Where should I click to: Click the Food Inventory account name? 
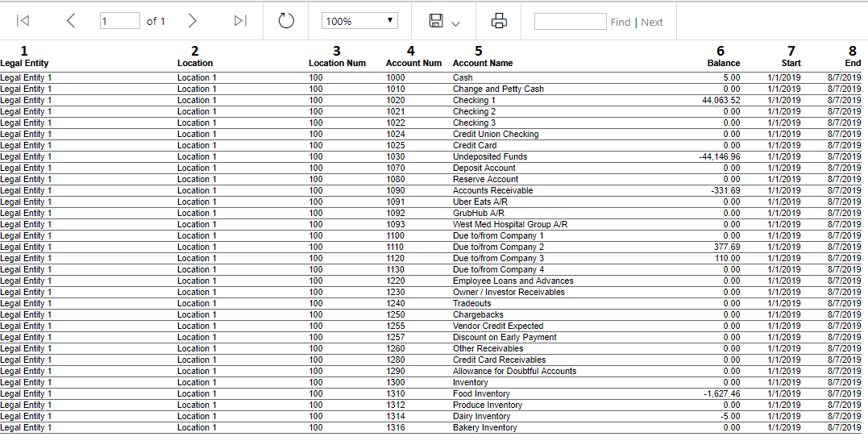click(481, 393)
